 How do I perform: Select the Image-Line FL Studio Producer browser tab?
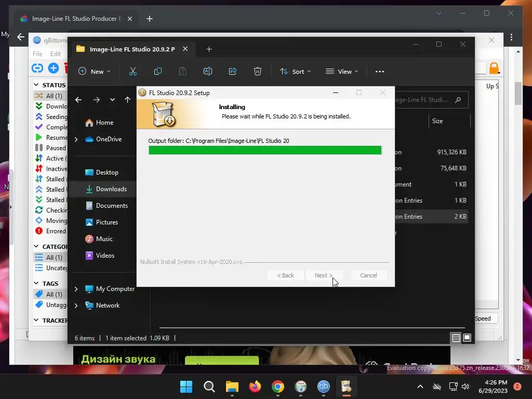76,19
